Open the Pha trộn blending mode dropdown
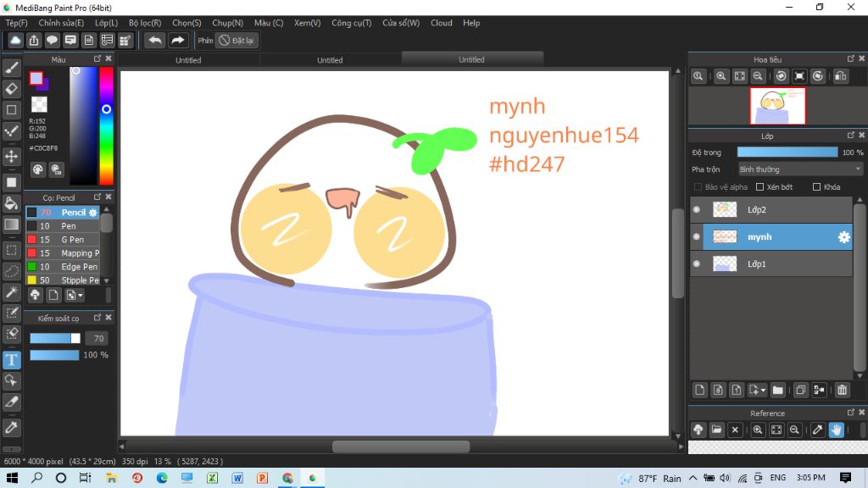This screenshot has height=488, width=868. [x=799, y=169]
